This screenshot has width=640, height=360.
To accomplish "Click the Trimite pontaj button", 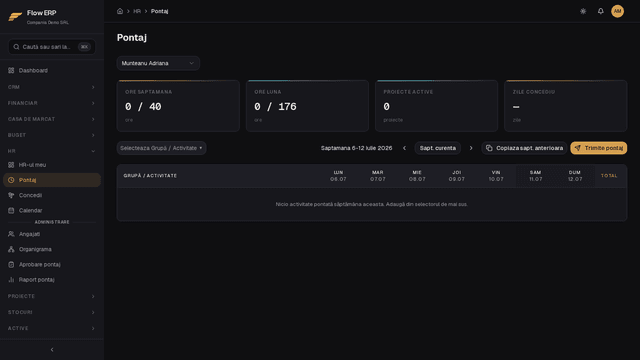I will click(599, 148).
